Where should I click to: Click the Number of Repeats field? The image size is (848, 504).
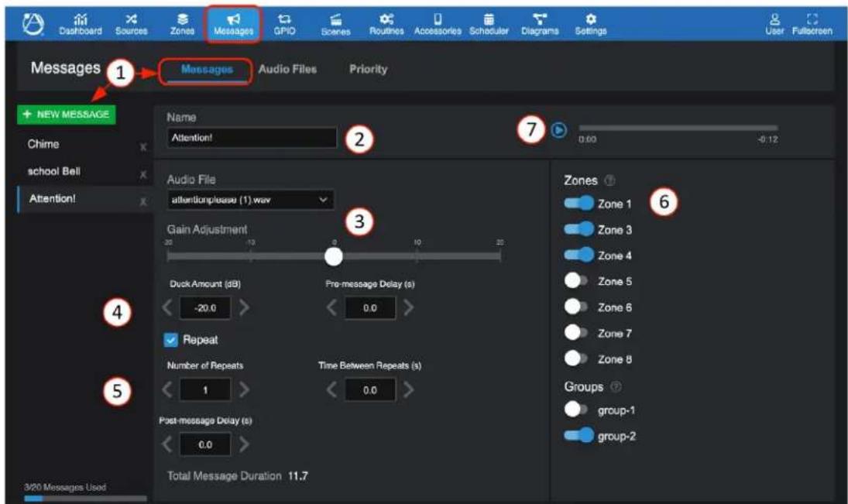tap(205, 390)
